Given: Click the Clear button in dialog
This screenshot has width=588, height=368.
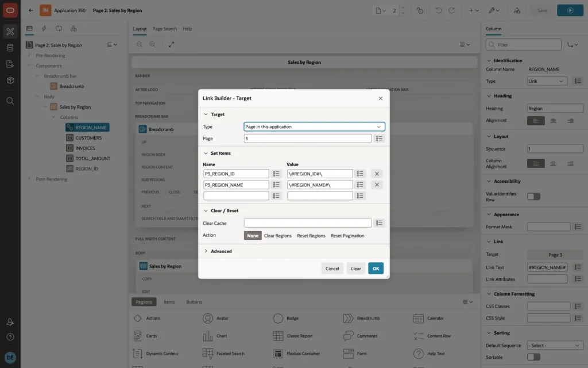Looking at the screenshot, I should [x=355, y=269].
